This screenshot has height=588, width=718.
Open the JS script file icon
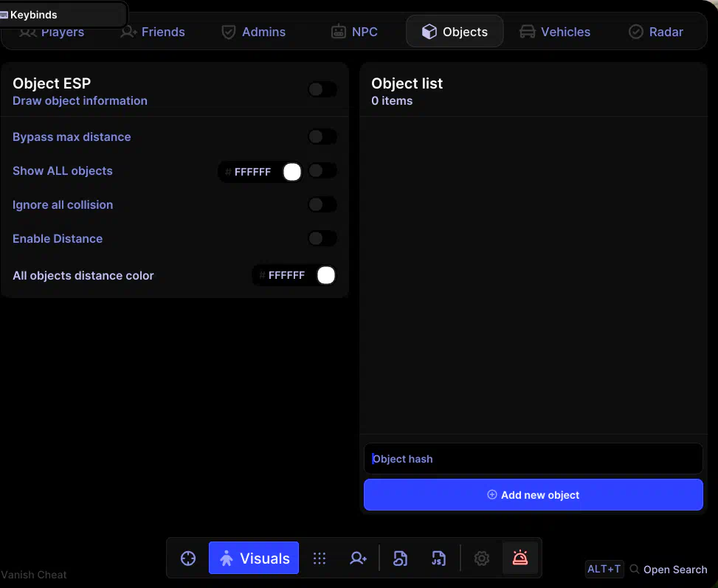(438, 558)
